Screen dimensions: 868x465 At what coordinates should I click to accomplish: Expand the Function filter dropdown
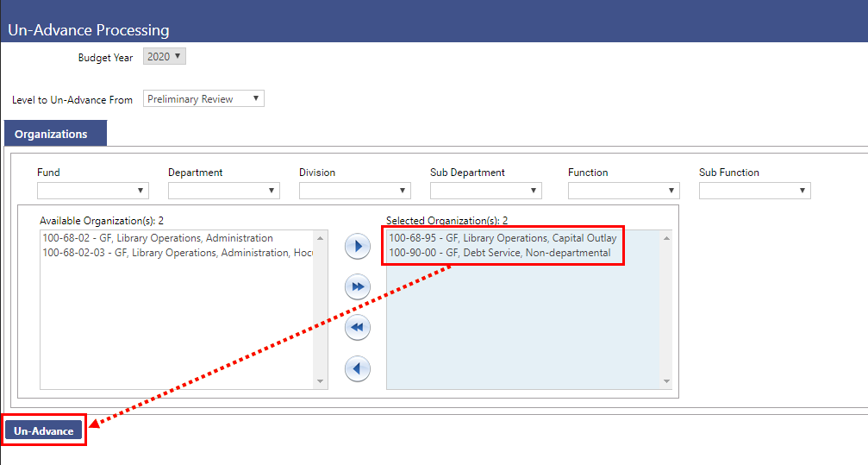pos(624,191)
